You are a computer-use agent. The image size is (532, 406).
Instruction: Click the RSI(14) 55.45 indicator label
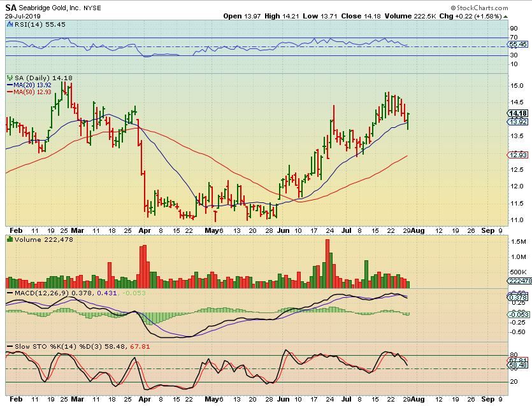click(x=40, y=24)
